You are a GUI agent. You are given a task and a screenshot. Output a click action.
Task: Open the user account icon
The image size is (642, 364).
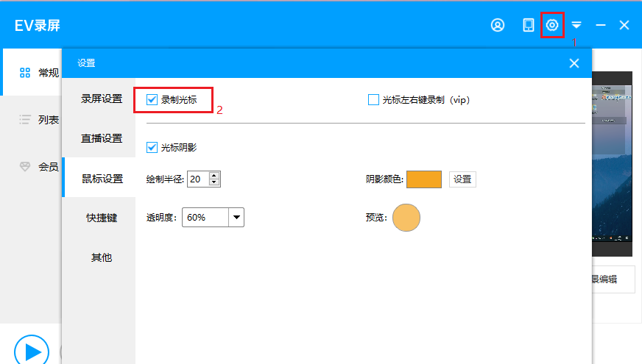[498, 25]
